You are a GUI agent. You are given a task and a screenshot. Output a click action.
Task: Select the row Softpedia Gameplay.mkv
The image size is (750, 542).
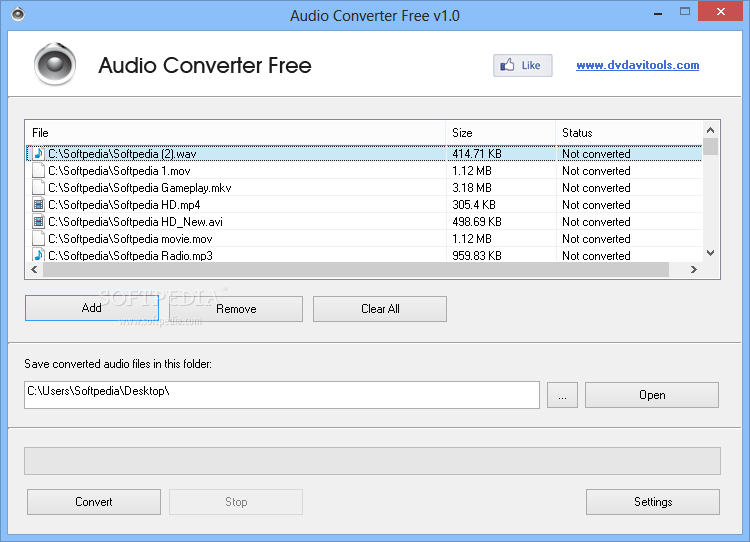point(364,188)
